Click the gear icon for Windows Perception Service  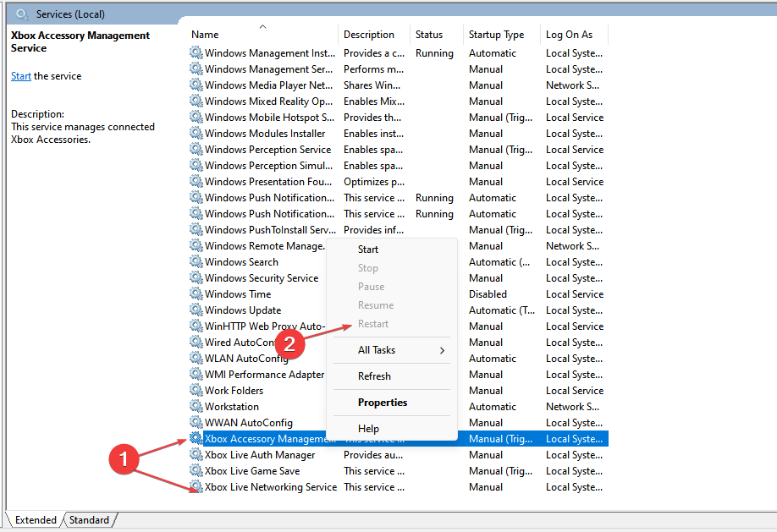click(196, 149)
